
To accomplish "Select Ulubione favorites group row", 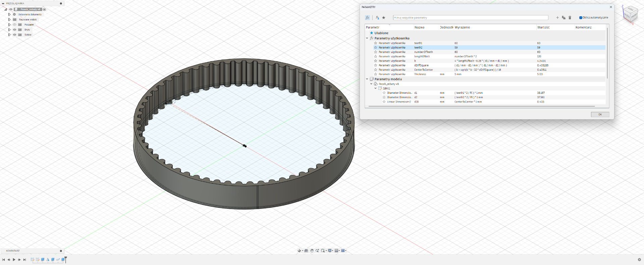I will coord(485,33).
